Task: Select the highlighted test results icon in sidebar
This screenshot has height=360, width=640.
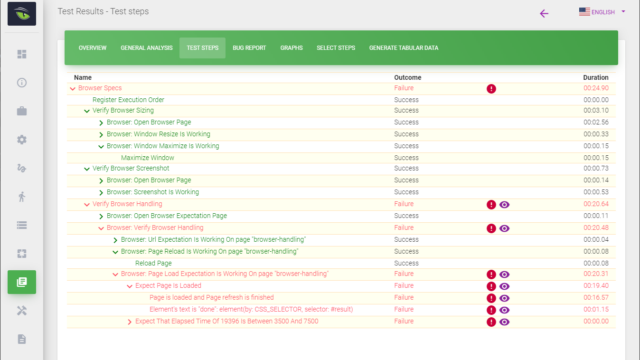Action: point(22,282)
